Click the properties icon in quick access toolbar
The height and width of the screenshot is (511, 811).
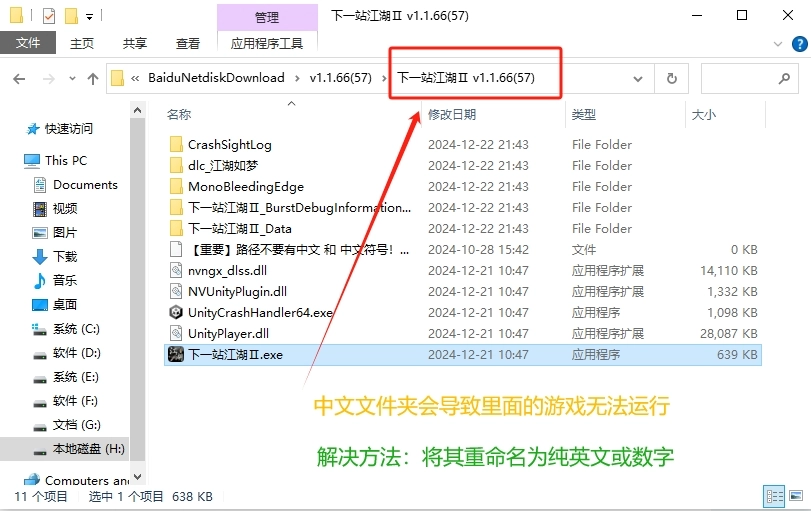49,16
